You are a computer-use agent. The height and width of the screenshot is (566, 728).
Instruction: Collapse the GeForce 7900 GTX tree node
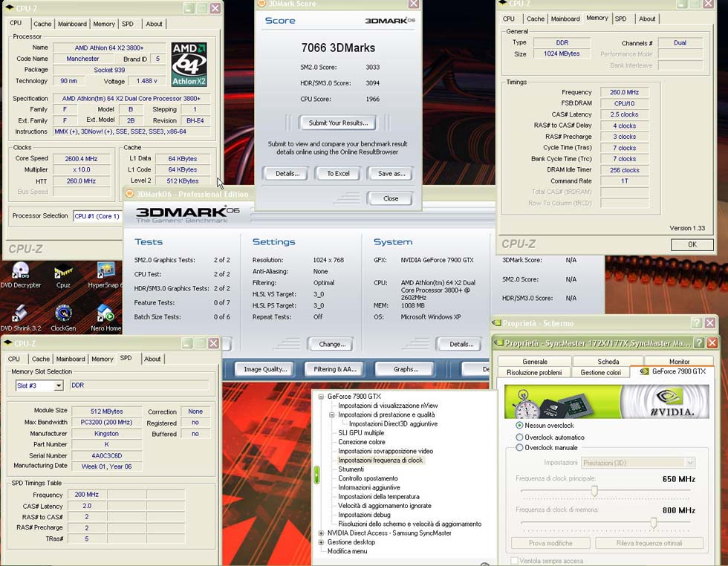(321, 397)
